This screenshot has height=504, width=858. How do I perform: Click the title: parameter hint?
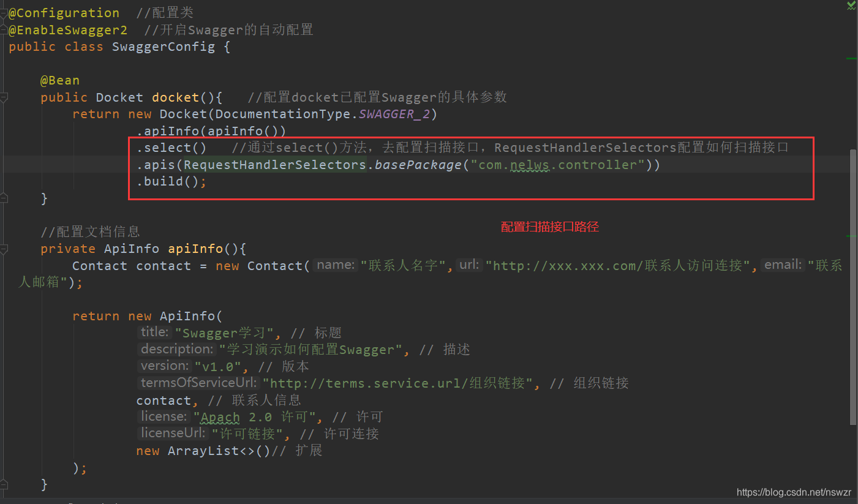point(154,332)
